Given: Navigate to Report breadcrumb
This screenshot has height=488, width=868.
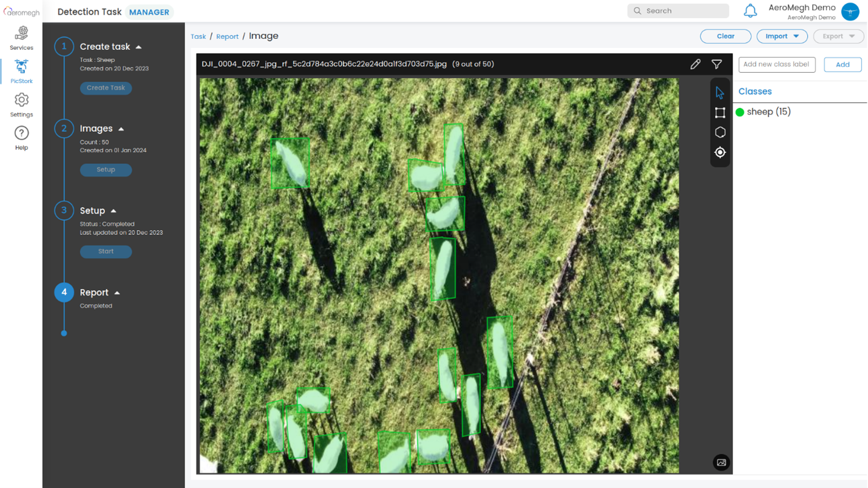Looking at the screenshot, I should coord(227,36).
